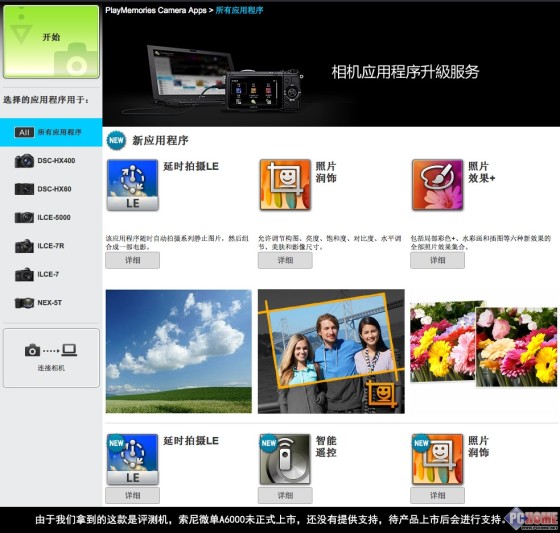Select the ILCE-5000 camera filter

pyautogui.click(x=51, y=217)
